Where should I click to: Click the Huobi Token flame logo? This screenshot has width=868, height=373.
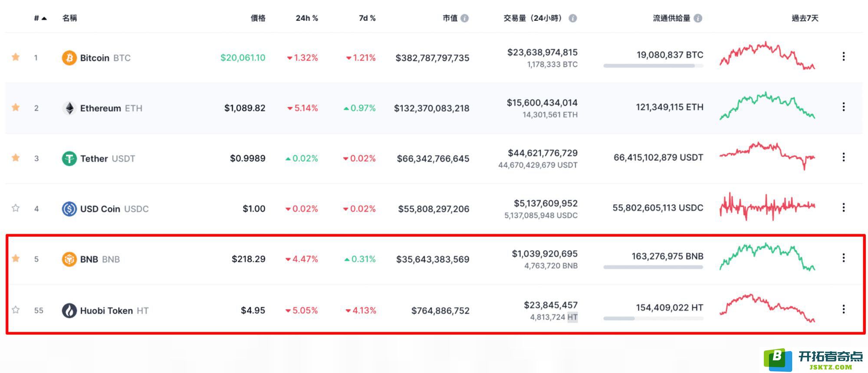pos(69,310)
